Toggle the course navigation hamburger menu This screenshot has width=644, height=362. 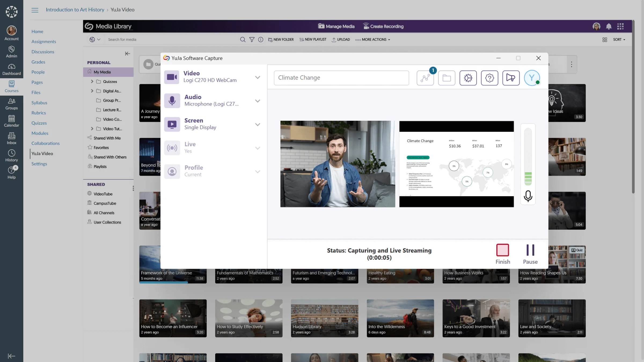coord(35,10)
